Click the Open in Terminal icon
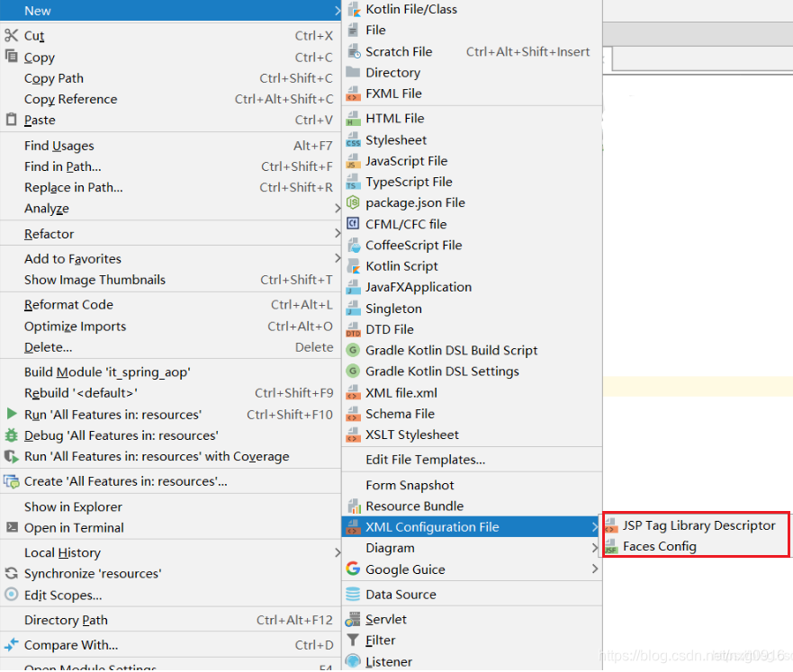Screen dimensions: 793x672 [12, 527]
